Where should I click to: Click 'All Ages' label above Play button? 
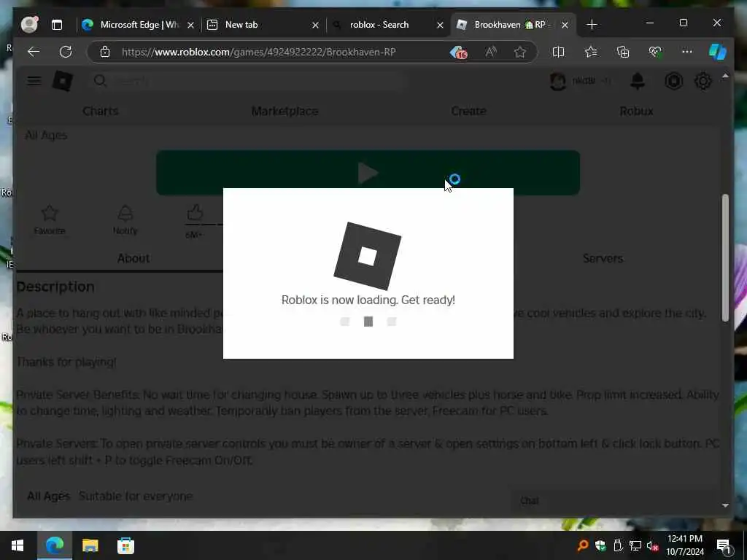coord(46,135)
